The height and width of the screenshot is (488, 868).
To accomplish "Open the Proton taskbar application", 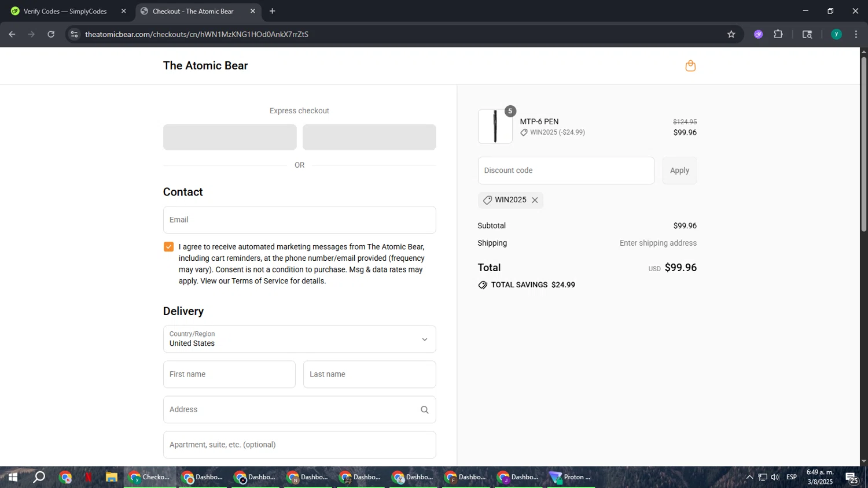I will (571, 477).
